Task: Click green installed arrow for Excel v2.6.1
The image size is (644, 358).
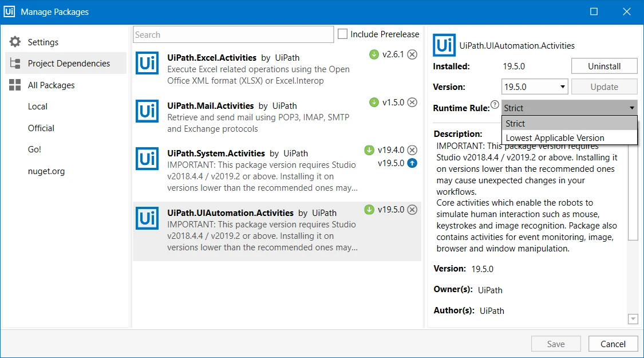Action: pos(374,54)
